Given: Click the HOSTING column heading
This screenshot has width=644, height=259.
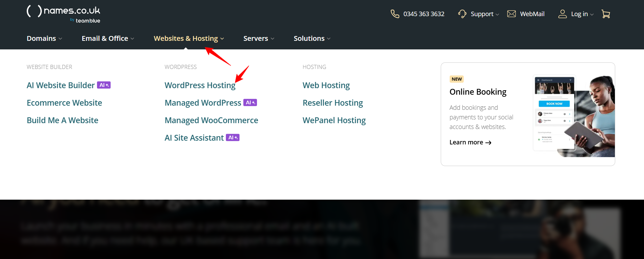Looking at the screenshot, I should 314,67.
